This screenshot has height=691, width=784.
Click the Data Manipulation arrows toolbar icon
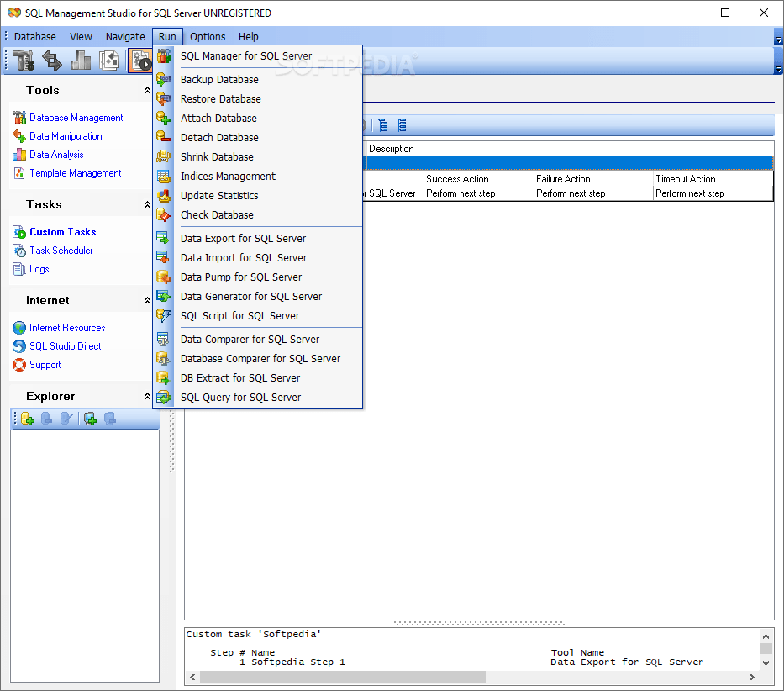[52, 61]
